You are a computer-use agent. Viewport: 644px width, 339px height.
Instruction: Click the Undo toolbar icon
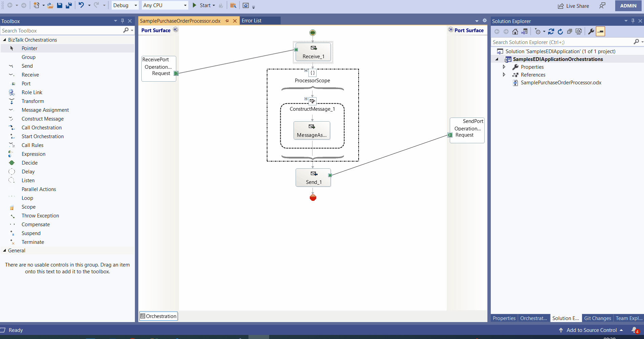point(81,5)
